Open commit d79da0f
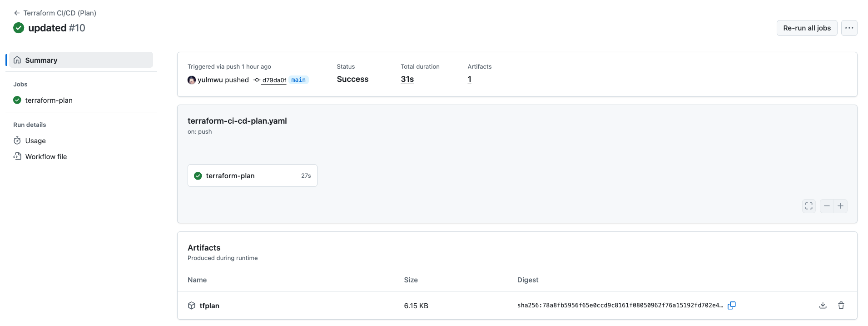This screenshot has width=868, height=326. click(274, 80)
